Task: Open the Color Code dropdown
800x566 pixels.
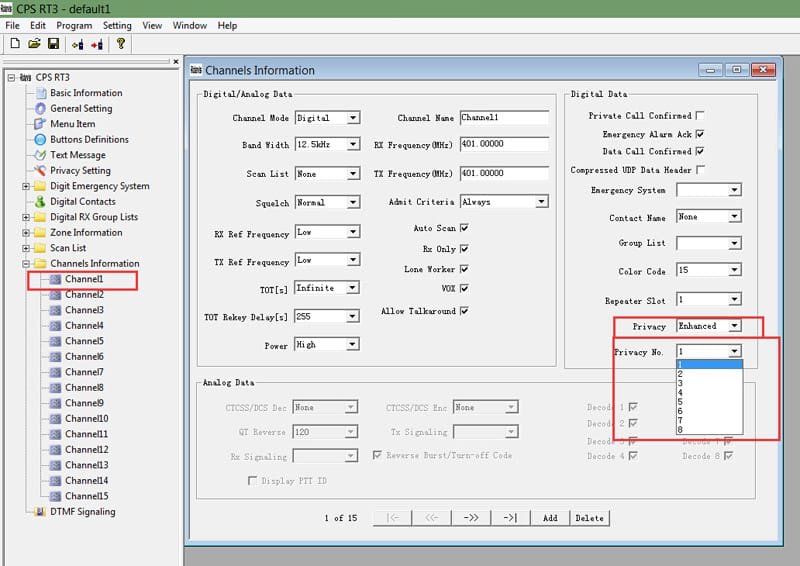Action: [734, 270]
